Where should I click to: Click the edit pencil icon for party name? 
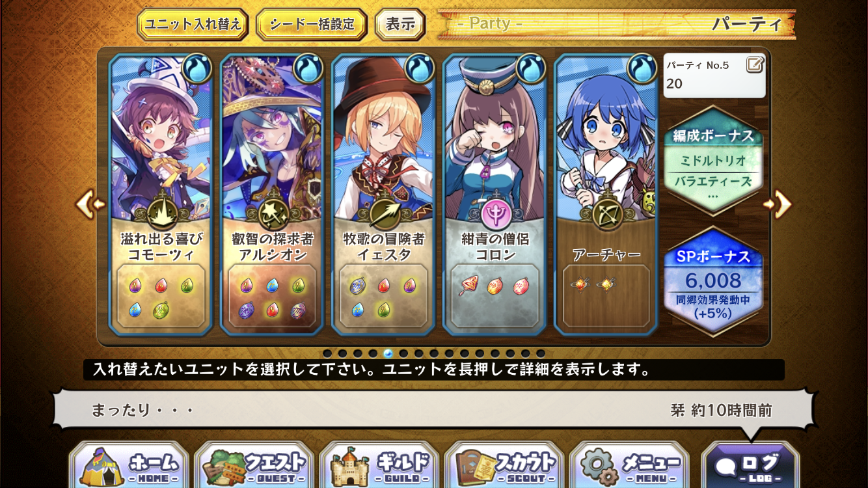tap(755, 64)
